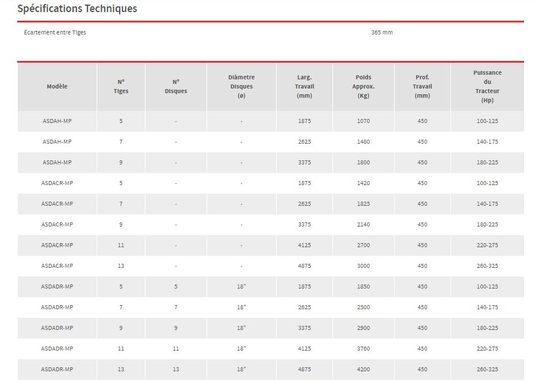The image size is (535, 392).
Task: Click the Poids Approx. column header
Action: point(364,87)
